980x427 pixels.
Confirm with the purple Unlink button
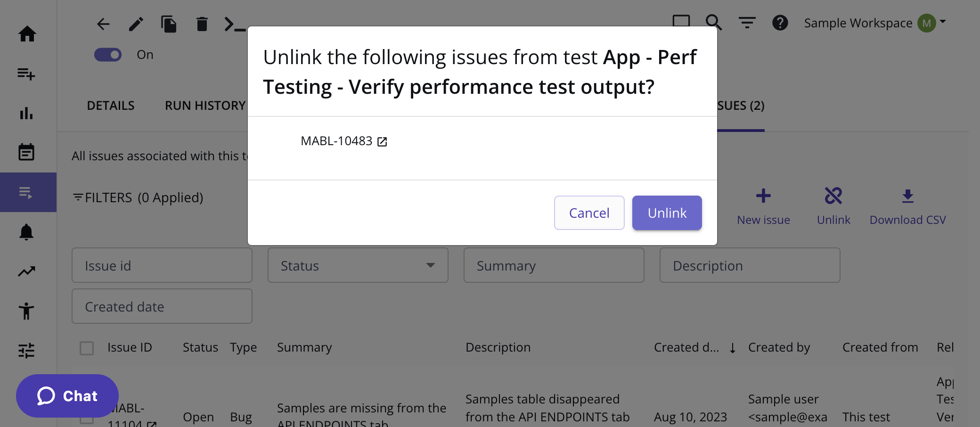click(667, 213)
